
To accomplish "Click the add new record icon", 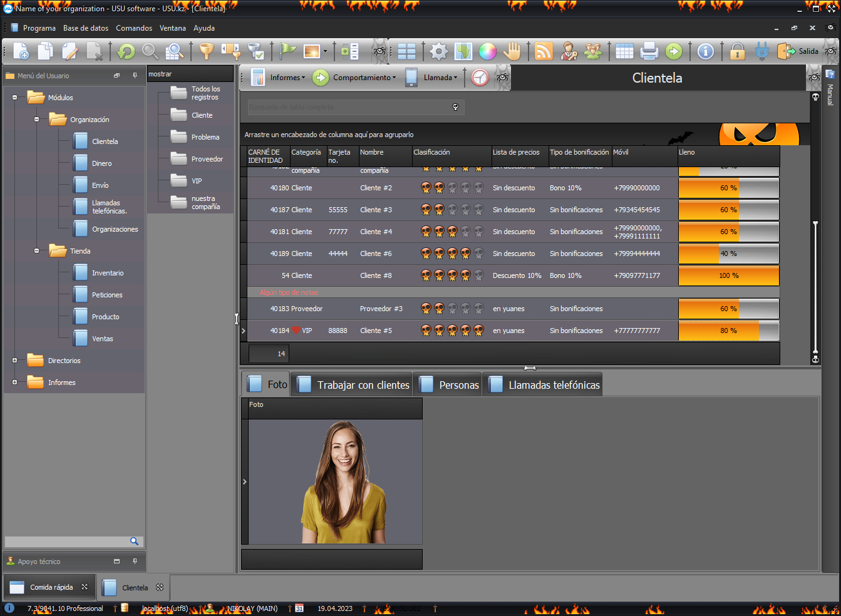I will [x=21, y=51].
